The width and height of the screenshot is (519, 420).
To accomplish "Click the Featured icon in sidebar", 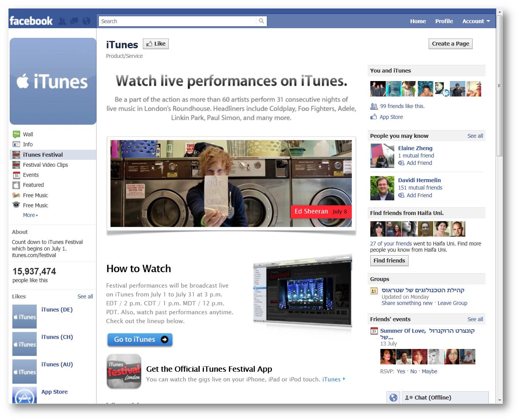I will [x=16, y=185].
